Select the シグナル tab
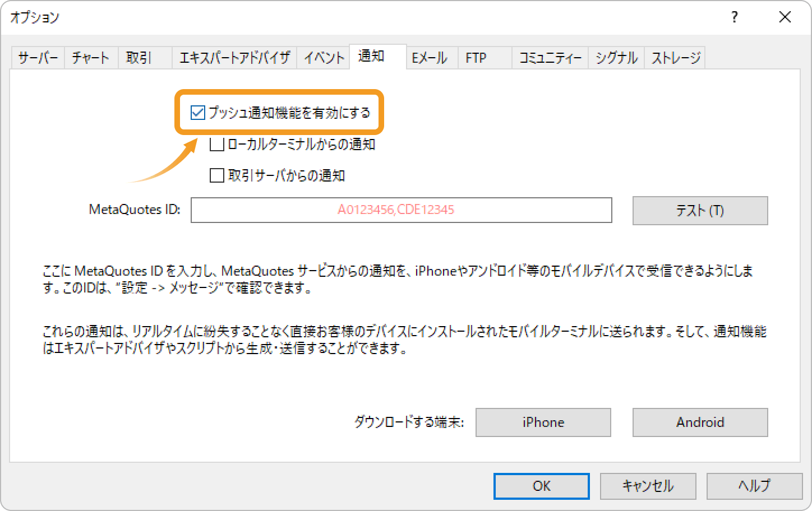Viewport: 812px width, 511px height. 616,58
